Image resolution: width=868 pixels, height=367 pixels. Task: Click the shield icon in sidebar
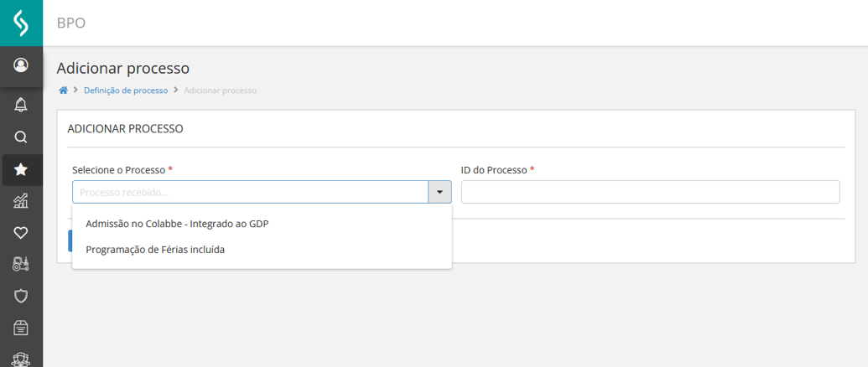(21, 296)
